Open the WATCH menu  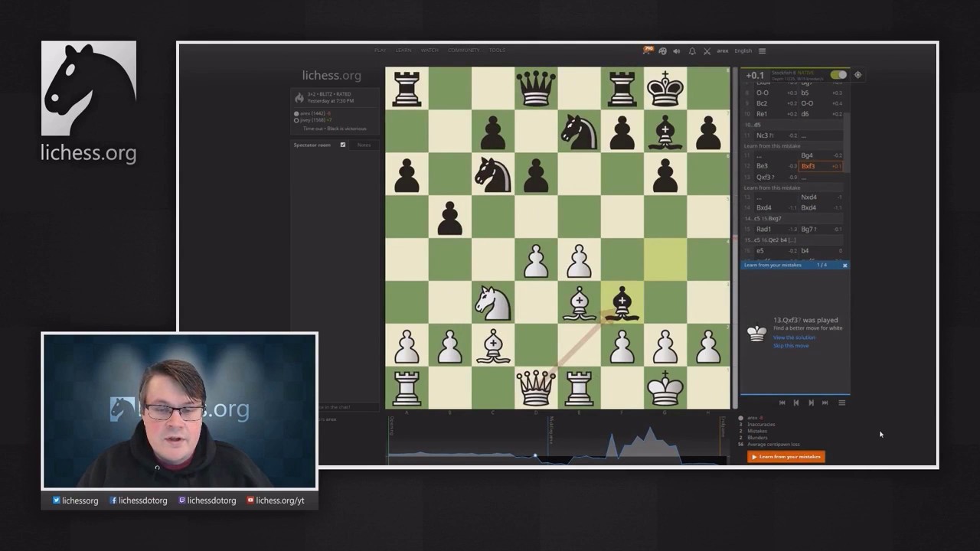[x=430, y=51]
